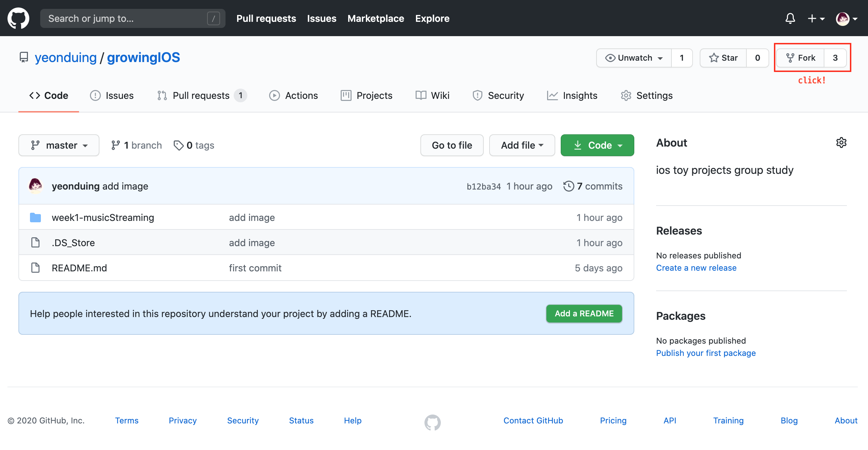The image size is (868, 450).
Task: Star the growingIOS repository
Action: 723,58
